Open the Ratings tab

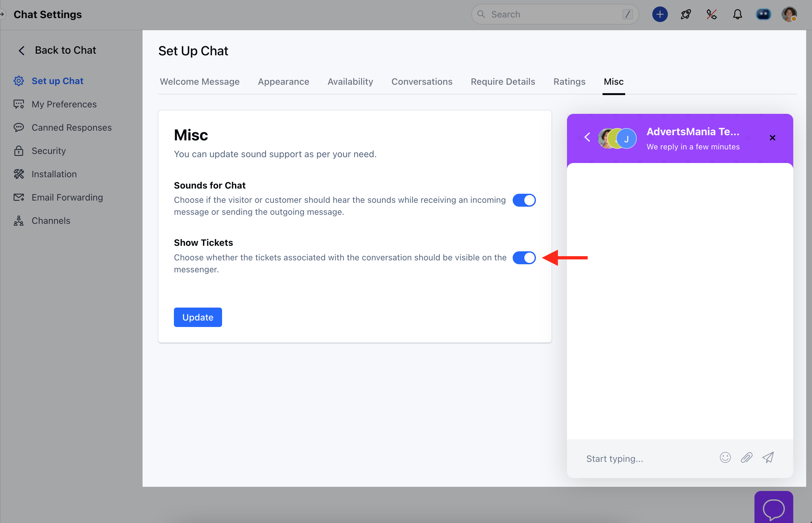pyautogui.click(x=569, y=82)
